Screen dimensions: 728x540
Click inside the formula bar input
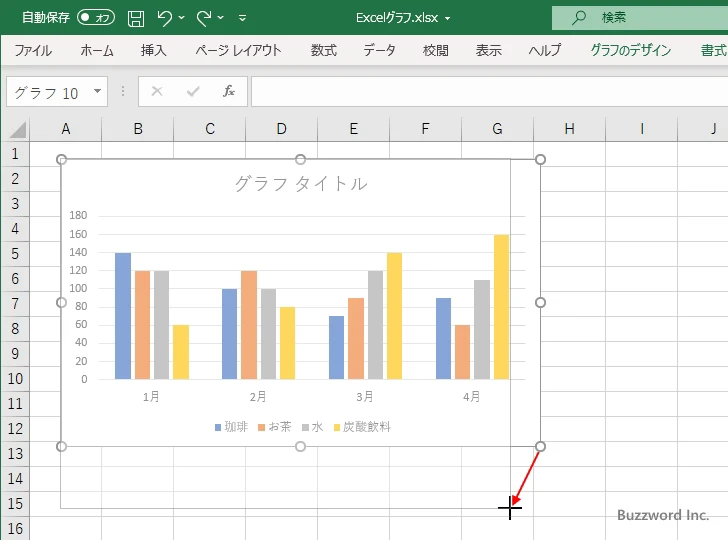pyautogui.click(x=489, y=91)
